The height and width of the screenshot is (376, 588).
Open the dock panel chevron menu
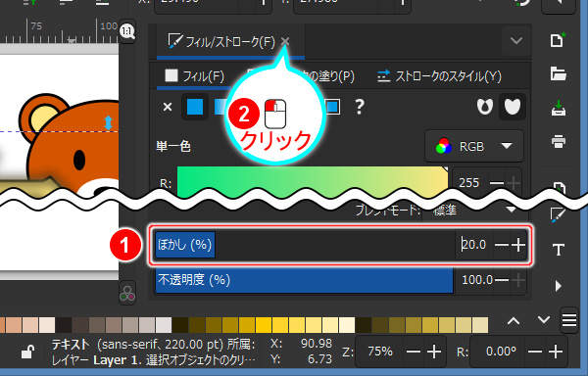coord(516,40)
